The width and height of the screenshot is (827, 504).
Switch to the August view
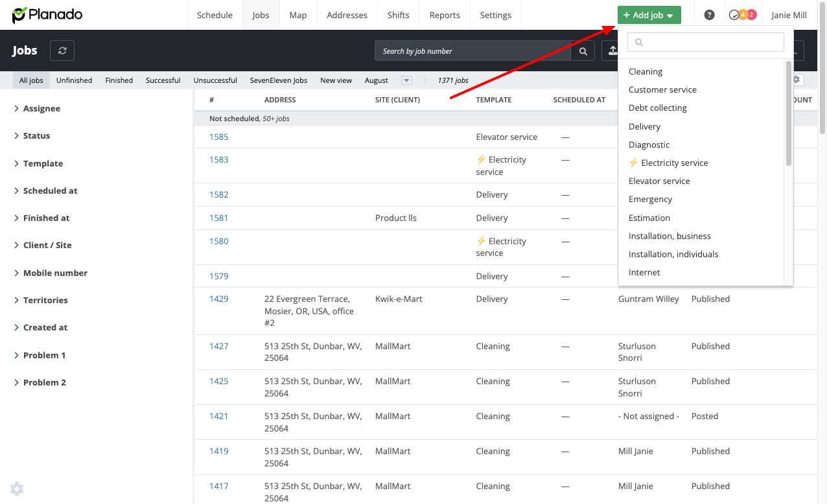click(376, 80)
